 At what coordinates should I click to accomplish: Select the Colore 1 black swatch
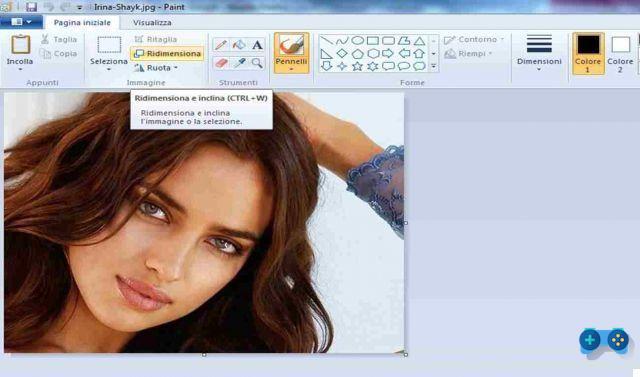(588, 45)
